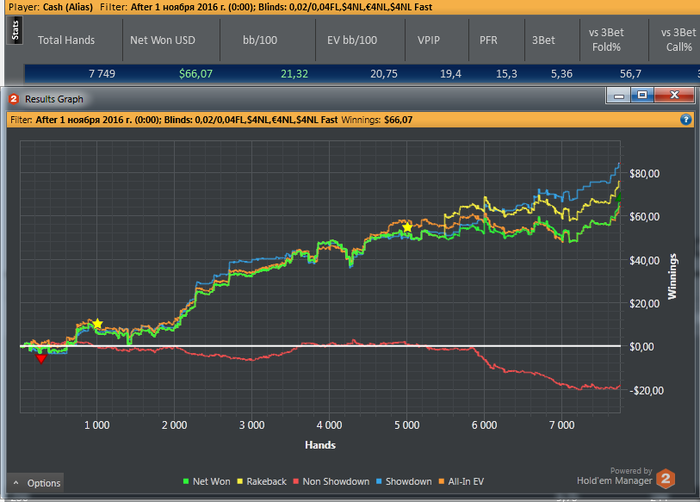700x502 pixels.
Task: Select the 56,7 vs 3Bet Fold cell
Action: 630,74
